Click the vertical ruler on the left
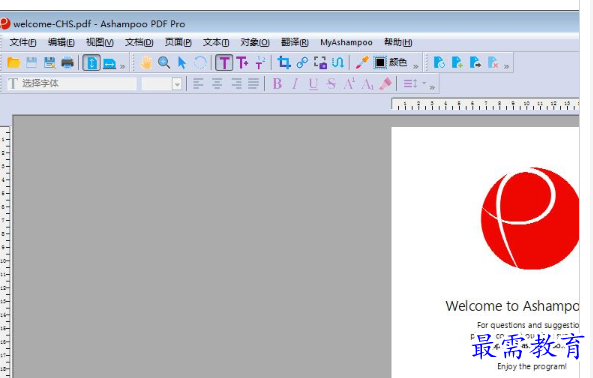593x378 pixels. coord(5,253)
